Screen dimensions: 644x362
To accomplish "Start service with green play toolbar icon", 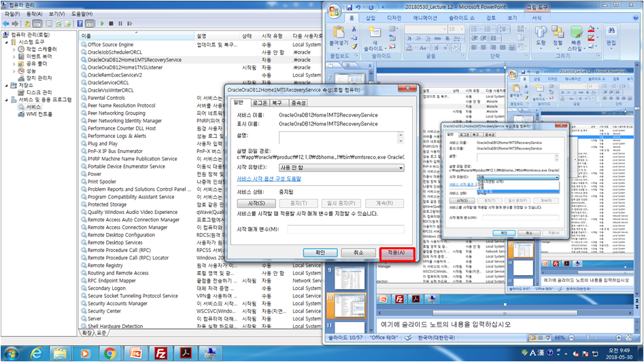I will tap(102, 24).
